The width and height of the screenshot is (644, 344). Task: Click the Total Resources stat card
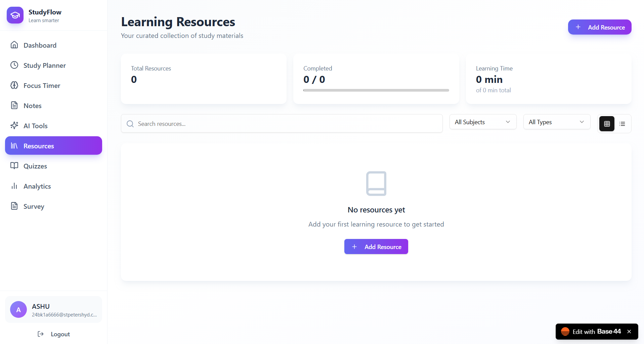[204, 79]
